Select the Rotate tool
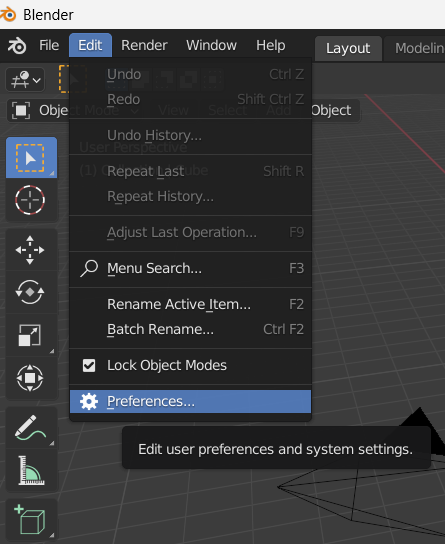 click(x=31, y=292)
